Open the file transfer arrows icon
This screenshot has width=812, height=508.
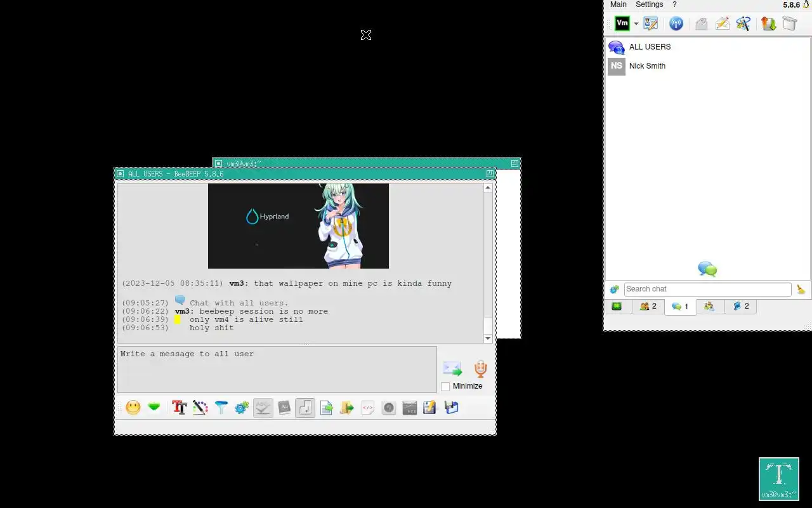click(768, 23)
